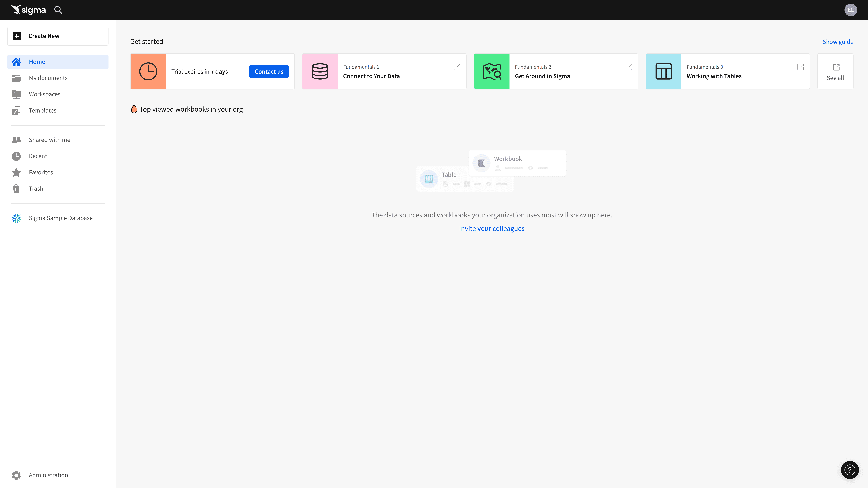Image resolution: width=868 pixels, height=488 pixels.
Task: Open Trash in sidebar
Action: click(x=58, y=189)
